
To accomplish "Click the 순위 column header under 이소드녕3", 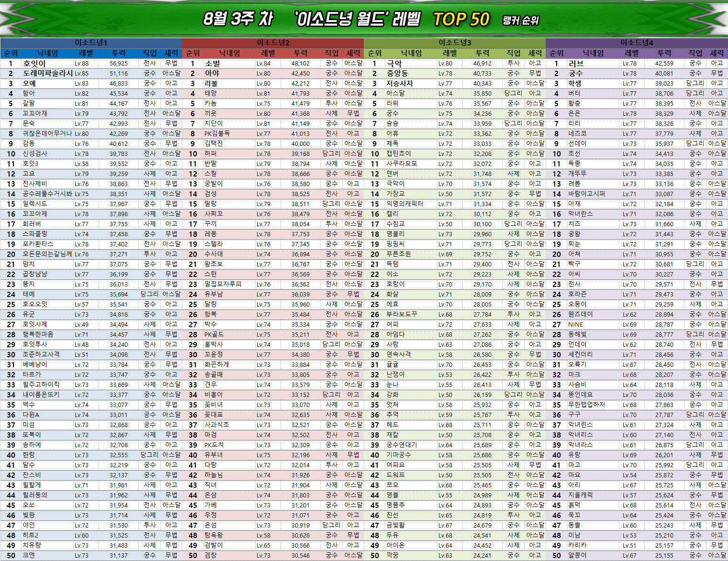I will 375,53.
